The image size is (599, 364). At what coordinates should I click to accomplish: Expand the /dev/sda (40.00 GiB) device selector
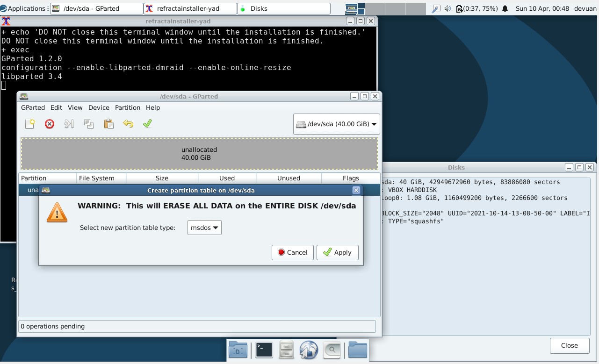pyautogui.click(x=337, y=124)
